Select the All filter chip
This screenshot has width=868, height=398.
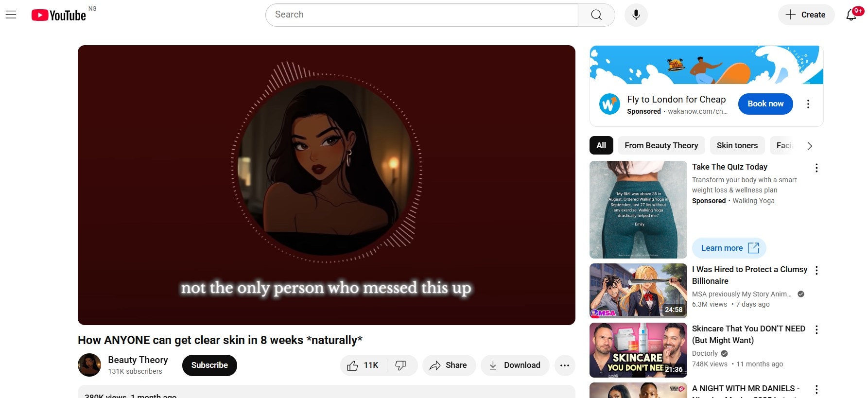tap(601, 145)
